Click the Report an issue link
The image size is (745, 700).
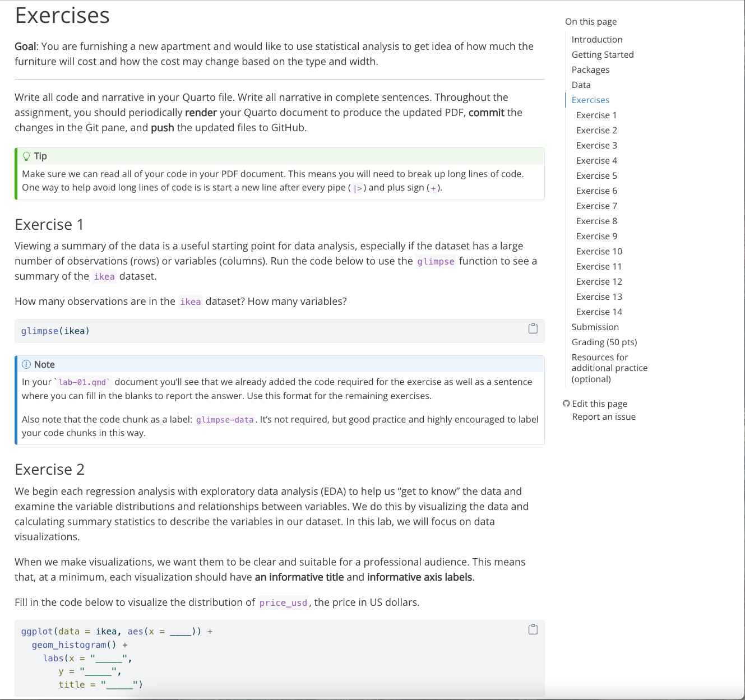pyautogui.click(x=603, y=416)
